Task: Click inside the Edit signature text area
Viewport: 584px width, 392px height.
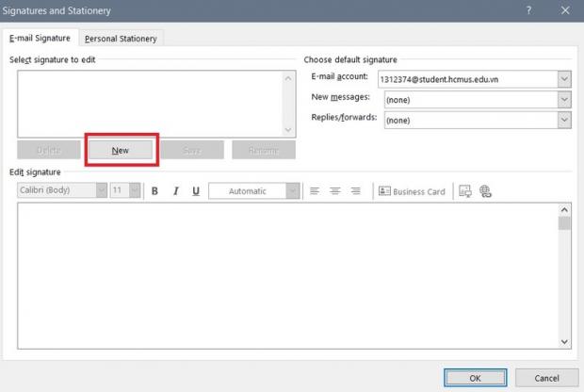Action: pyautogui.click(x=283, y=273)
